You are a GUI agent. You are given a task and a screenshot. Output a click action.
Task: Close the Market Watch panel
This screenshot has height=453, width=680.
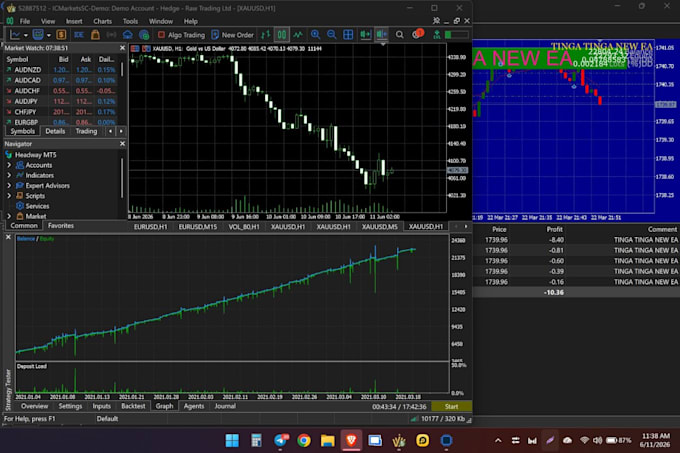pos(122,48)
